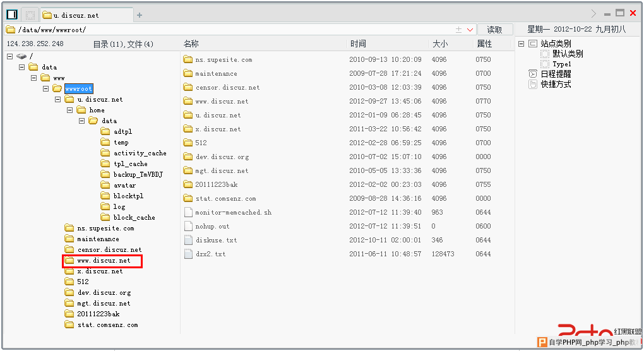Click the dev.discuz.org folder icon in the file list
This screenshot has width=644, height=351.
point(188,157)
